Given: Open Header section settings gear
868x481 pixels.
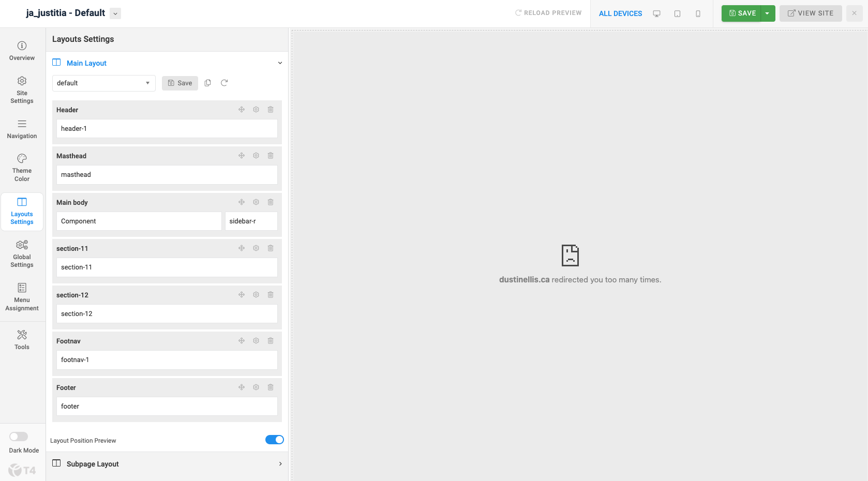Looking at the screenshot, I should click(x=256, y=110).
